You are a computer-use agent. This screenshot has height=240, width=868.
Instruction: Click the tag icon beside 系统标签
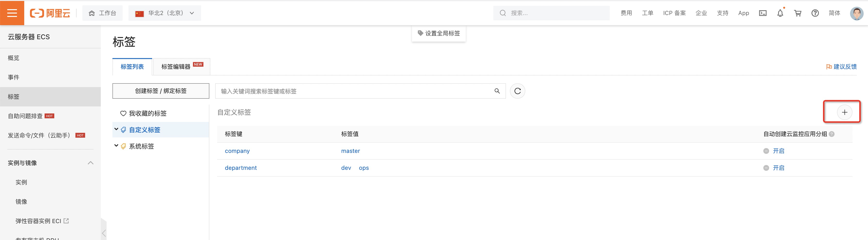[123, 146]
